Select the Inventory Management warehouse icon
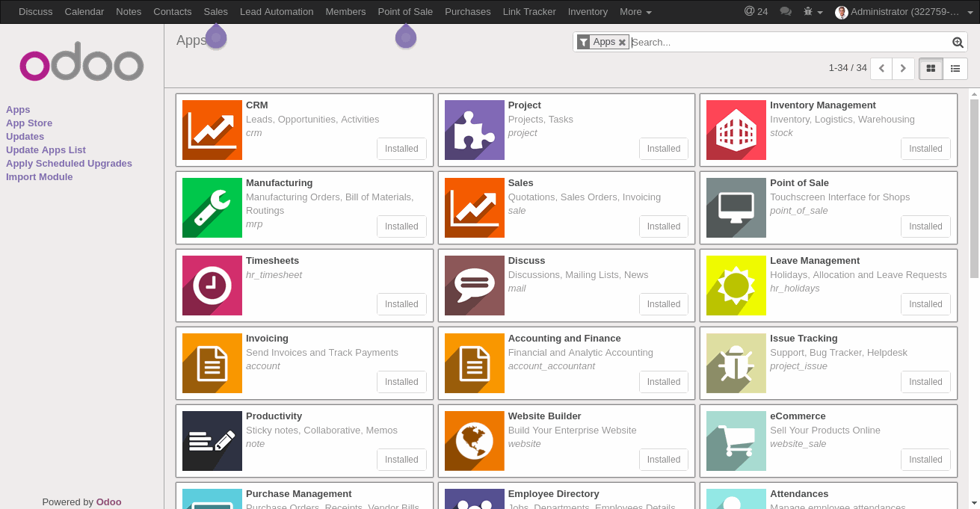 tap(736, 130)
